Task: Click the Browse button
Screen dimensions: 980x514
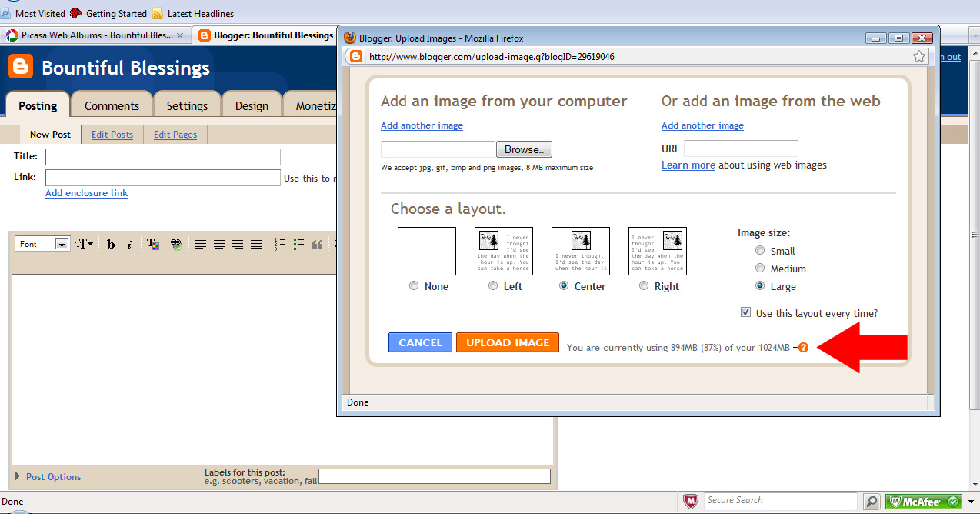Action: point(524,149)
